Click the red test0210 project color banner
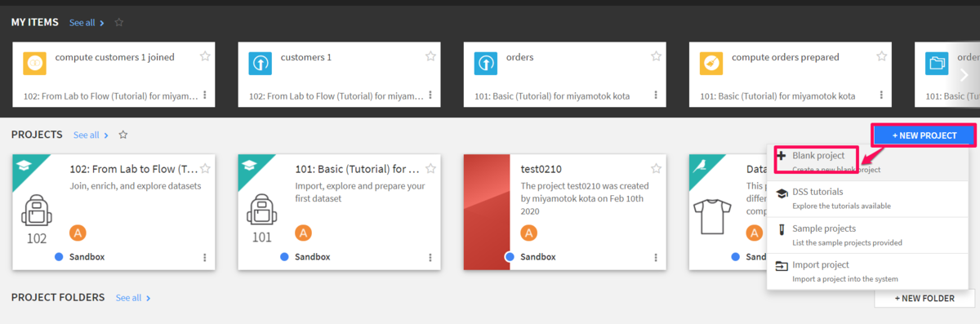This screenshot has width=980, height=324. tap(487, 212)
